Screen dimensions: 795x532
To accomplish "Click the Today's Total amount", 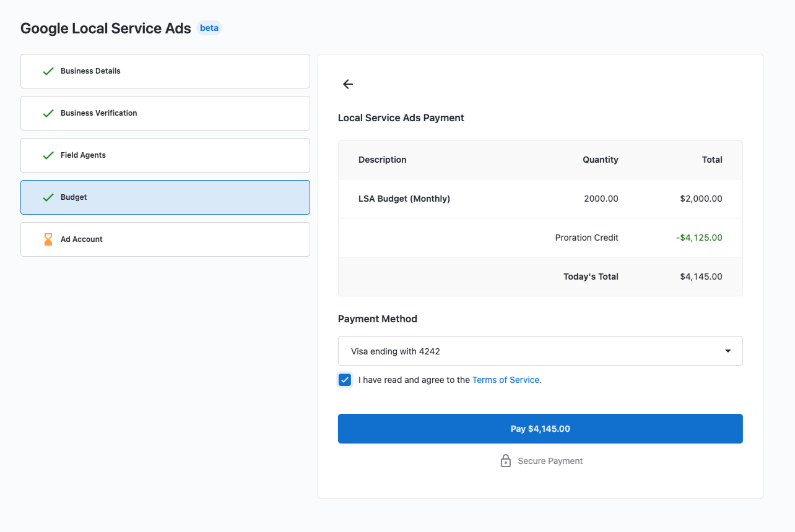I will click(701, 277).
